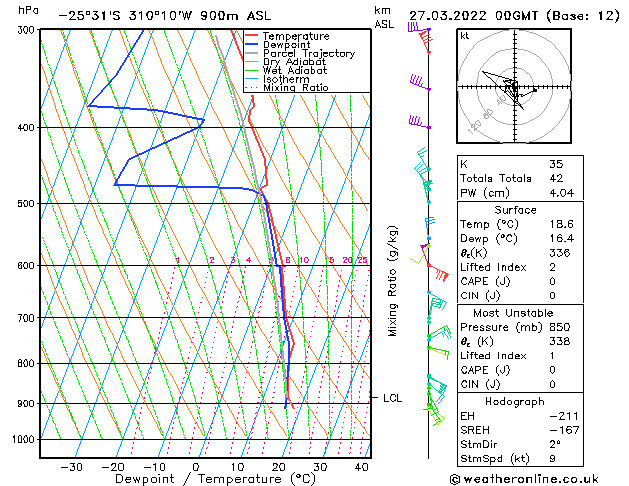Click the StmSpd (kt) value 9
629x486 pixels.
coord(553,459)
